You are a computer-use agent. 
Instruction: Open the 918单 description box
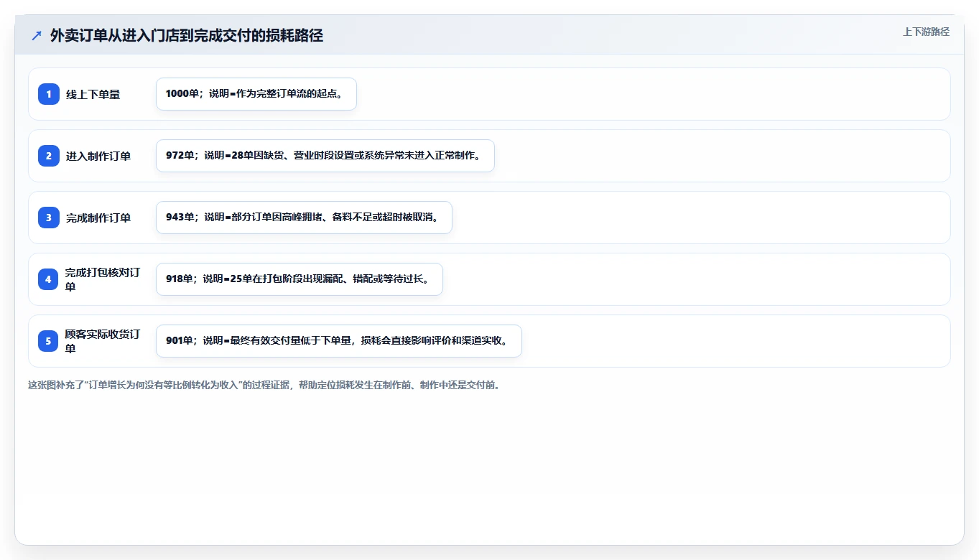(300, 279)
